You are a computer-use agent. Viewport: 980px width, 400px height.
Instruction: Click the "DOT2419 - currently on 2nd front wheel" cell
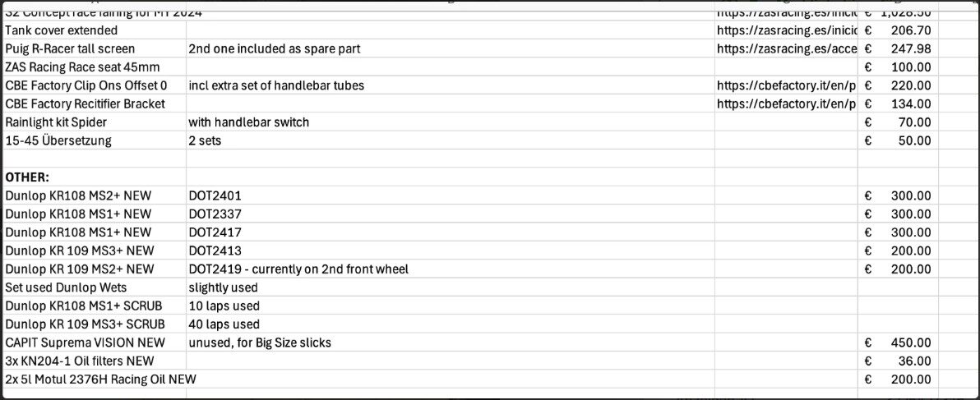(298, 269)
